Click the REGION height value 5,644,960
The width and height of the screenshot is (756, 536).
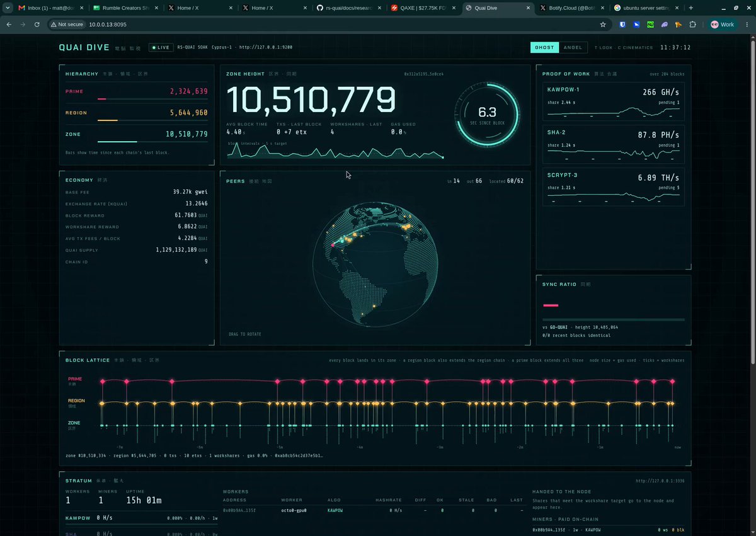point(188,113)
